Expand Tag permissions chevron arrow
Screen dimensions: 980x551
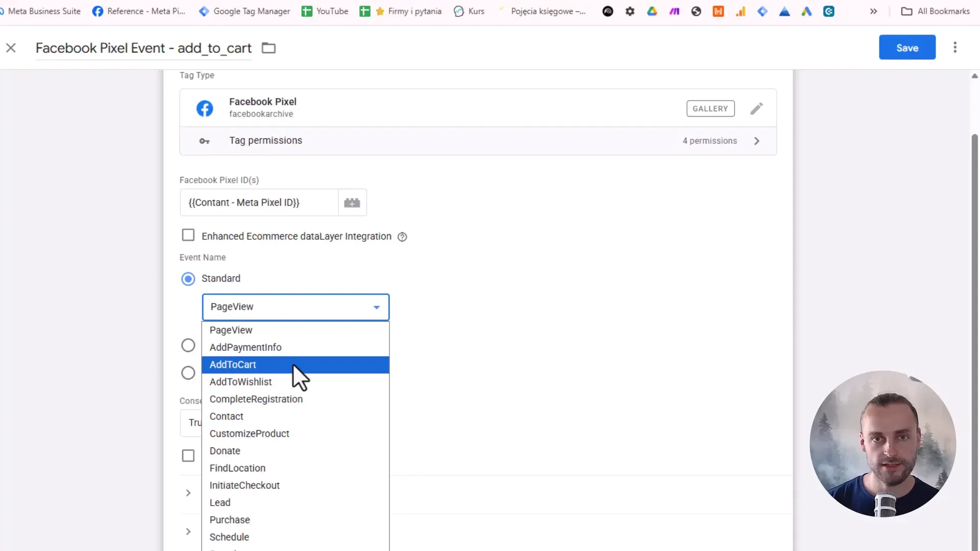[x=757, y=141]
